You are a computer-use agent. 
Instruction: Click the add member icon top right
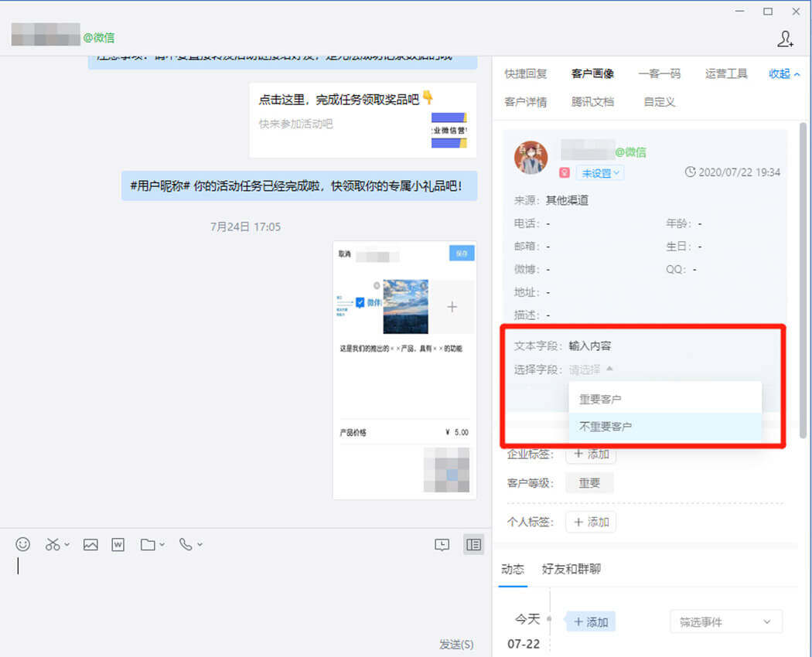pos(785,39)
